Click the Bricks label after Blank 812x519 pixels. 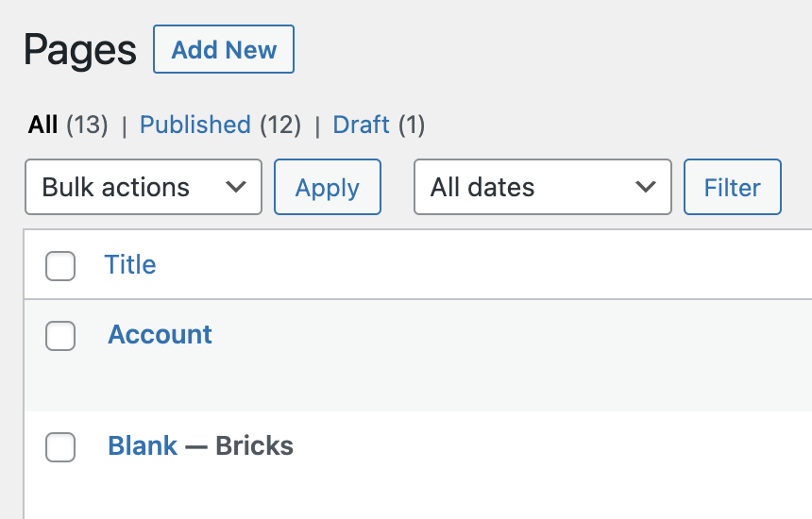pos(254,445)
